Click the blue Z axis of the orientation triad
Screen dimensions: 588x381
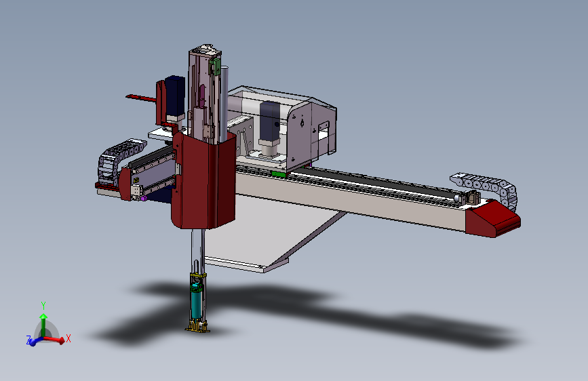(35, 341)
